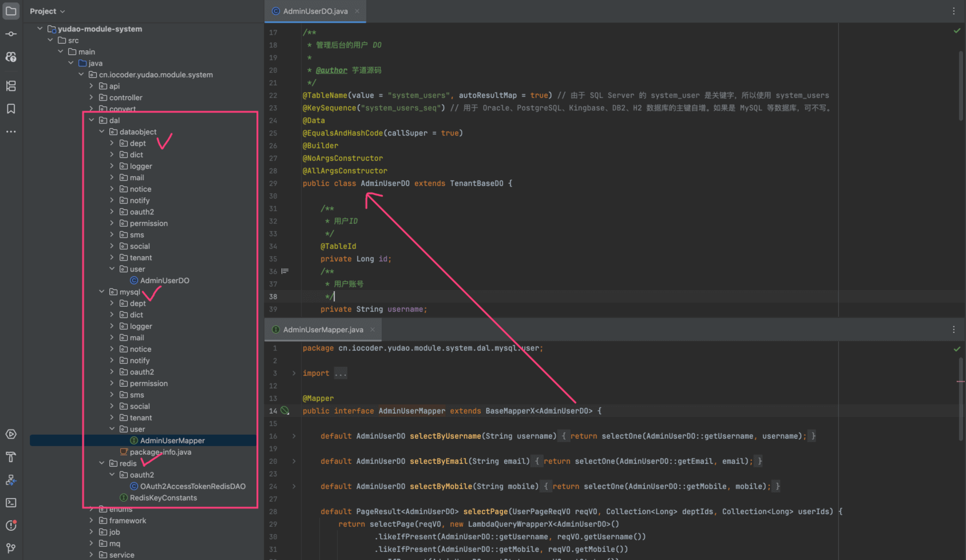Open the Bookmarks tool window
Screen dimensions: 966x560
11,109
